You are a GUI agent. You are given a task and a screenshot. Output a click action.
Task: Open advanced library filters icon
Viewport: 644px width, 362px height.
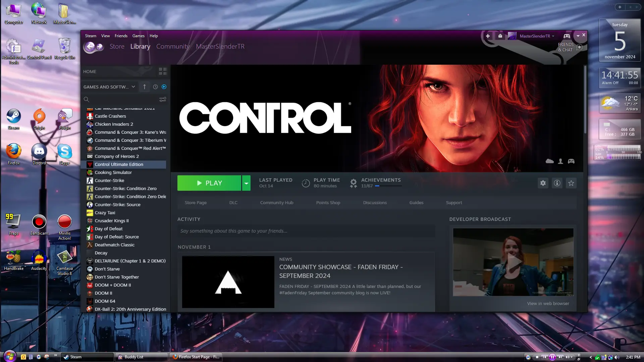pyautogui.click(x=163, y=100)
